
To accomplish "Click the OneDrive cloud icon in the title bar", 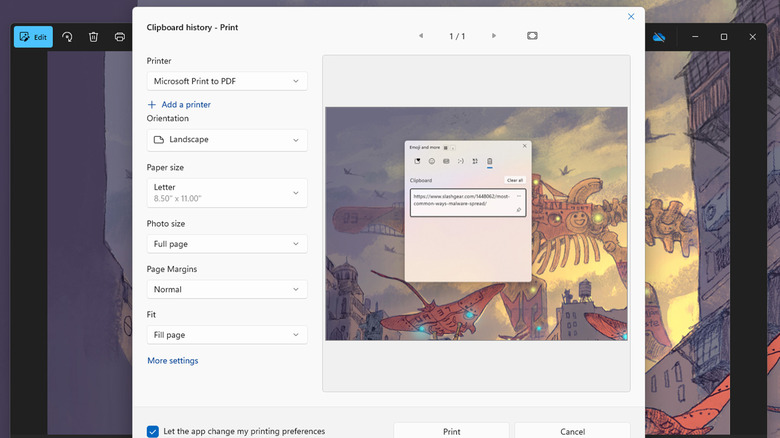I will coord(659,37).
